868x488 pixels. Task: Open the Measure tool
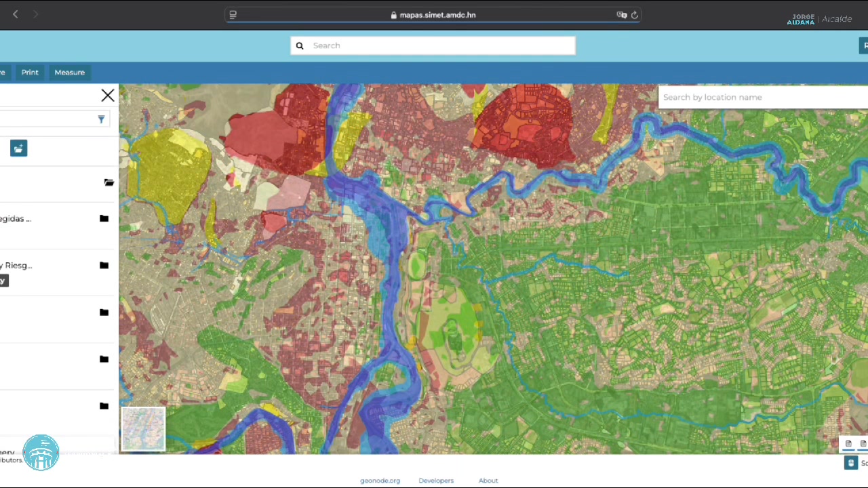coord(70,73)
